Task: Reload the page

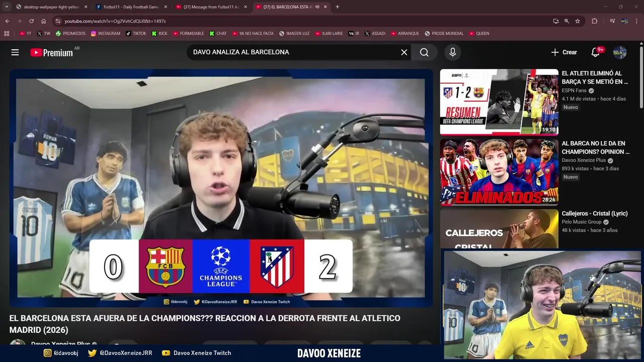Action: [x=31, y=21]
